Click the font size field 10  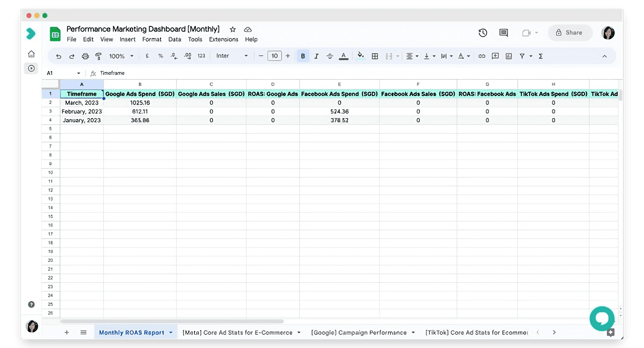[274, 56]
